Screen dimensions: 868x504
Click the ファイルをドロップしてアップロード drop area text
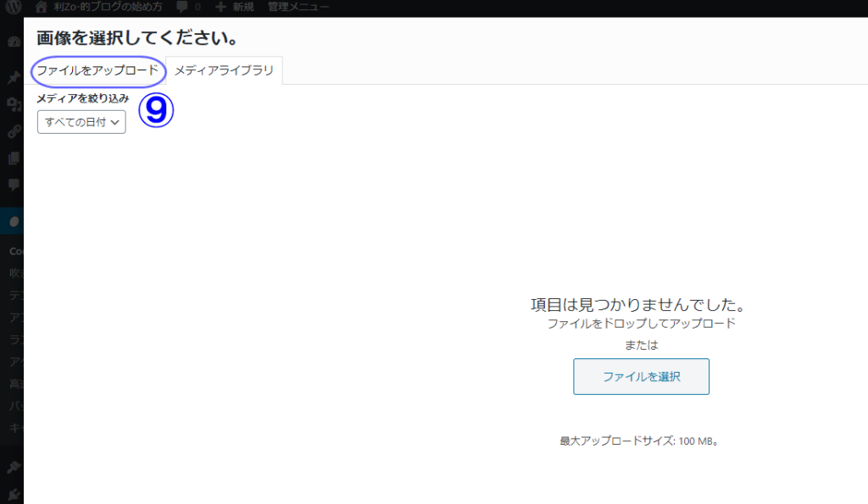(641, 324)
